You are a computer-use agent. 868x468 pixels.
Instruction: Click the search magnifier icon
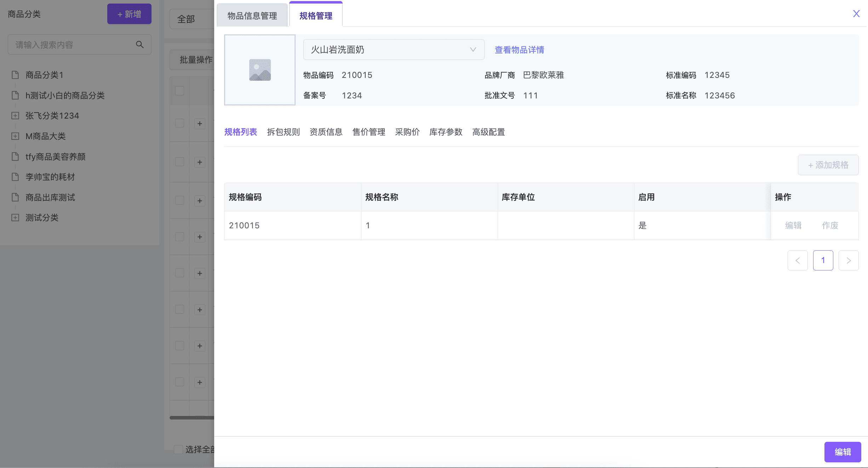click(x=140, y=45)
